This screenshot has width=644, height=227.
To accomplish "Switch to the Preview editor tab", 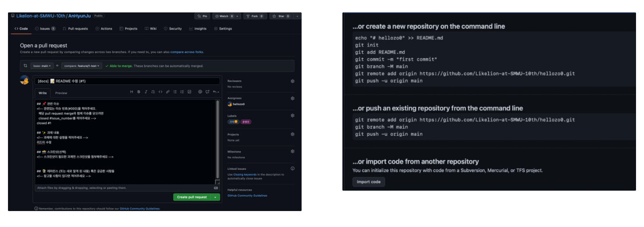I will [x=61, y=93].
